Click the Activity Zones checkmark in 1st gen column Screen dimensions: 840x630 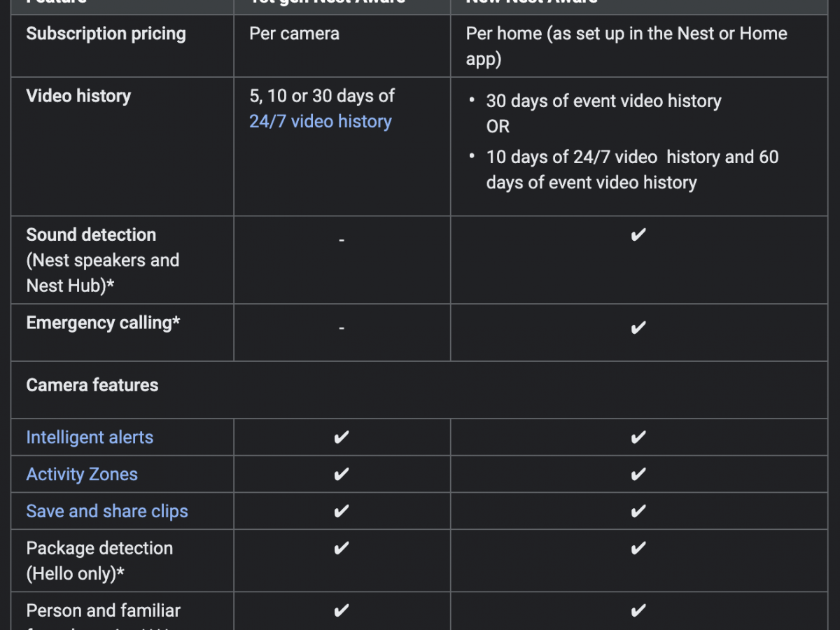tap(341, 475)
